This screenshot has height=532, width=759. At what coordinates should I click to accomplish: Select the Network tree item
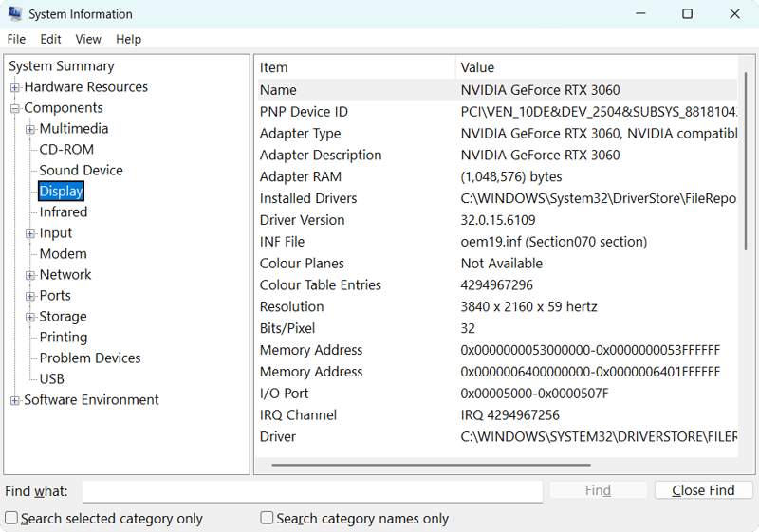[65, 275]
